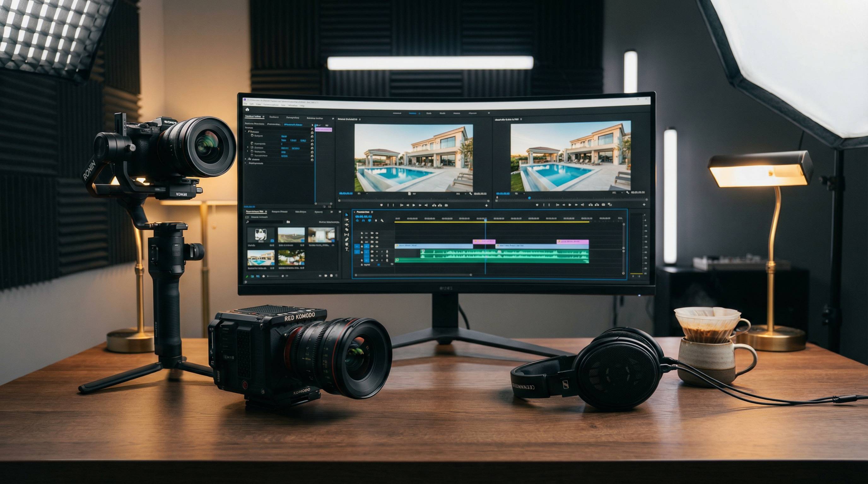Image resolution: width=868 pixels, height=484 pixels.
Task: Open the overflow chevron in the Effect Controls tab row
Action: coord(333,119)
